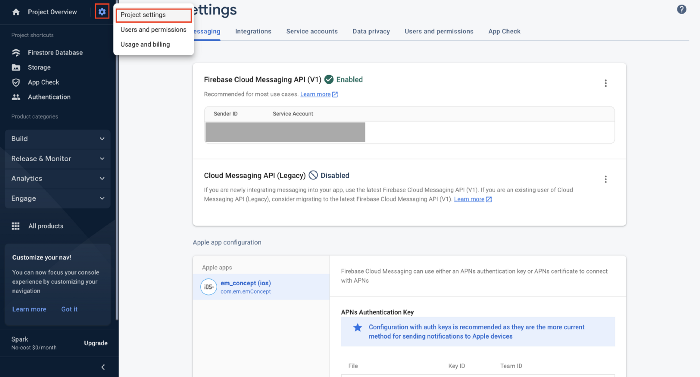This screenshot has width=700, height=377.
Task: Open the settings gear icon
Action: click(102, 12)
